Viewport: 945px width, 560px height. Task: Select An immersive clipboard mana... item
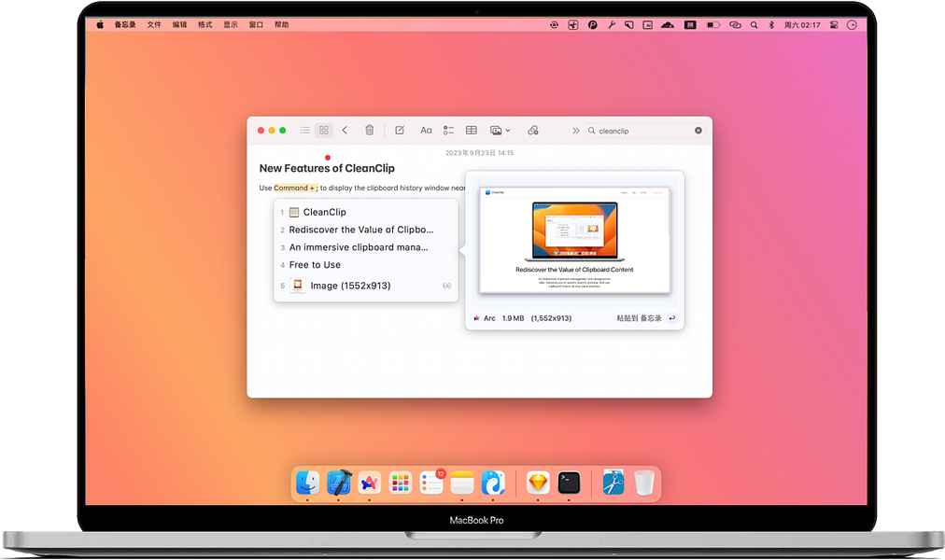(x=366, y=247)
